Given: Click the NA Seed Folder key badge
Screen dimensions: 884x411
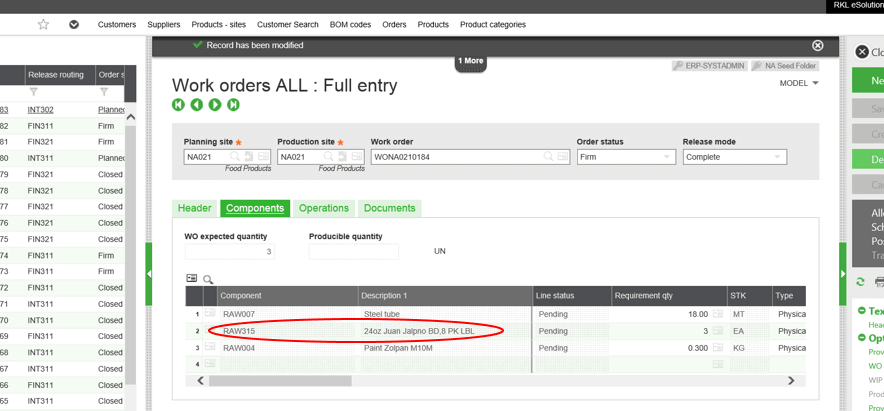Looking at the screenshot, I should [785, 66].
